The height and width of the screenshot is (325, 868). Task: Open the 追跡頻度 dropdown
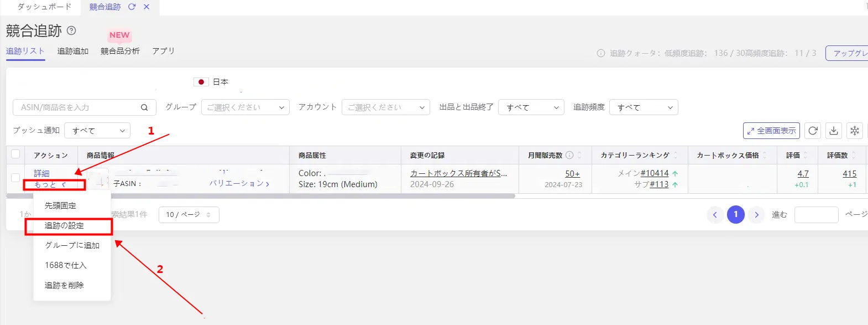[644, 107]
